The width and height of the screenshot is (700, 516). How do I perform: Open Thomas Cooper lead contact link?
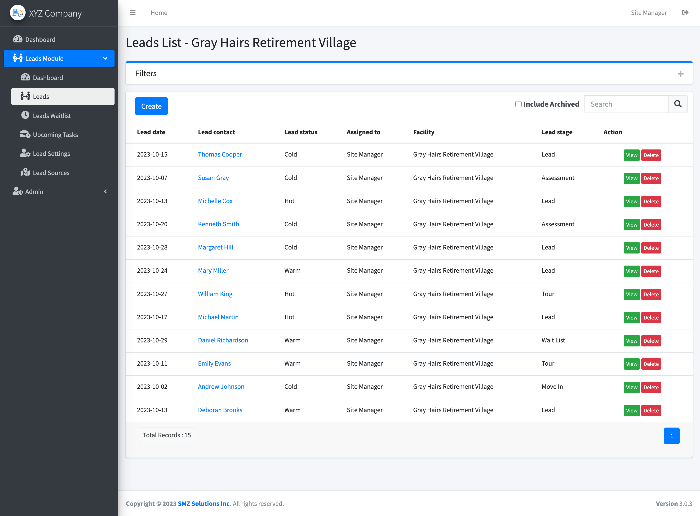(x=219, y=155)
